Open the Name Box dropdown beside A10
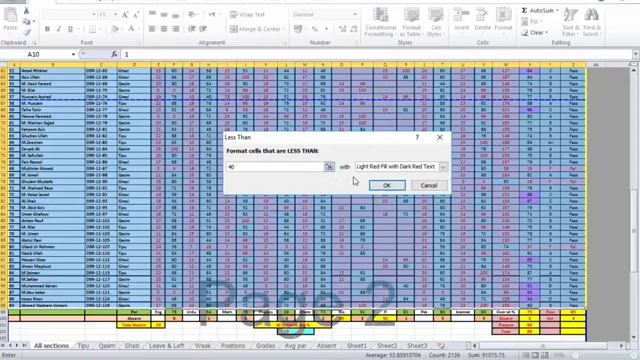 pos(73,54)
